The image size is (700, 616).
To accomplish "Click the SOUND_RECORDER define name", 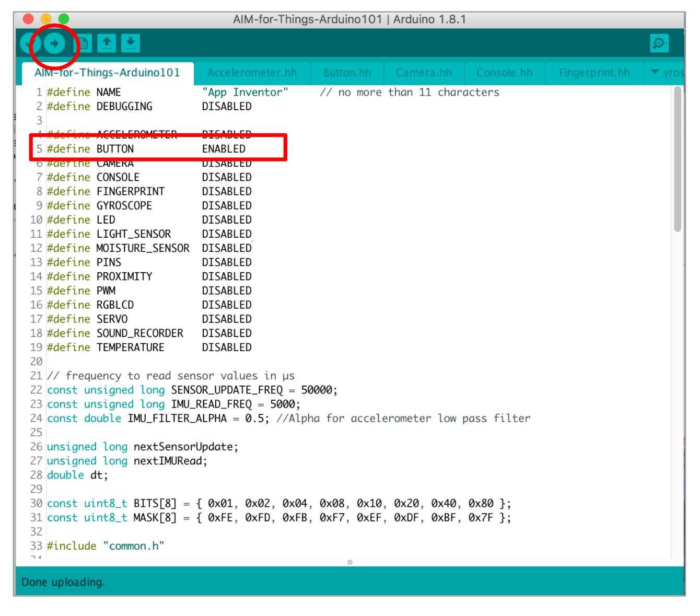I will (140, 333).
